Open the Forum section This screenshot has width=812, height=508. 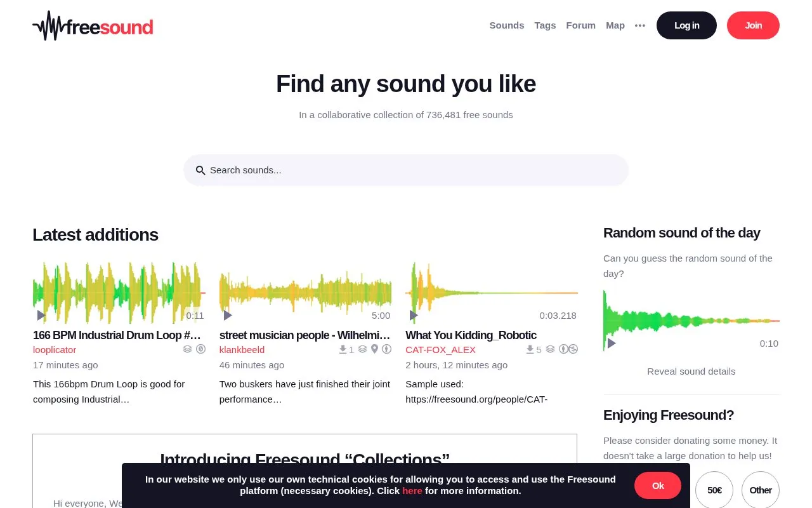click(x=581, y=25)
